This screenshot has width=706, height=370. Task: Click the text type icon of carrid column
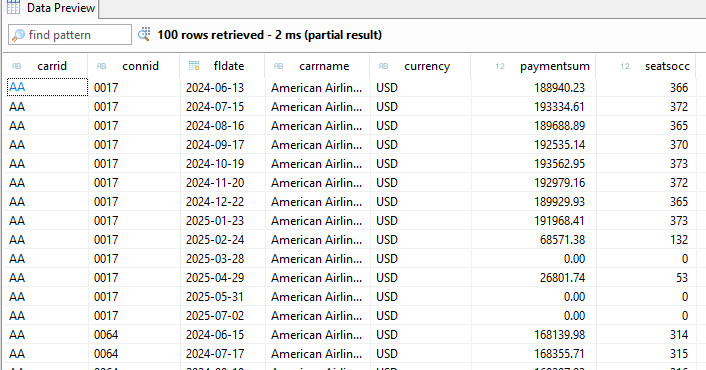pyautogui.click(x=16, y=66)
